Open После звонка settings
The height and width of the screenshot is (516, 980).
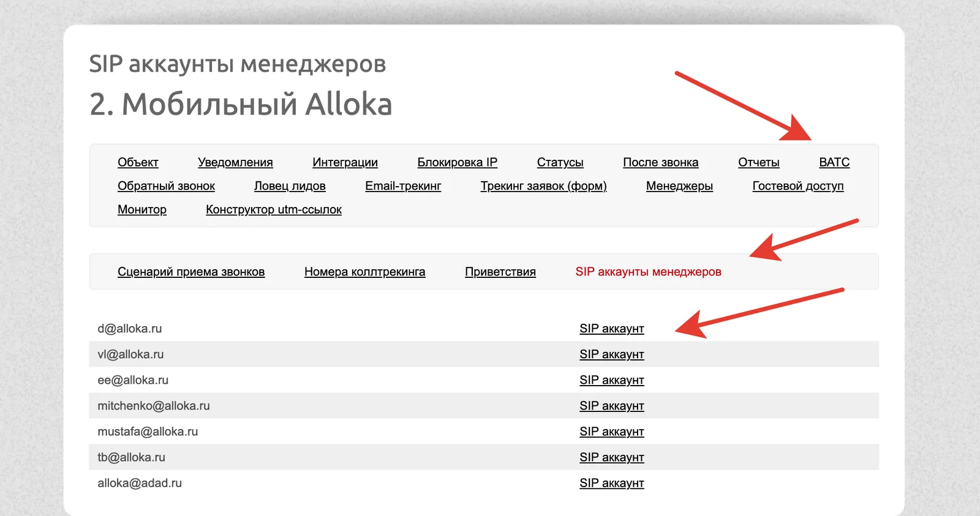[x=660, y=162]
